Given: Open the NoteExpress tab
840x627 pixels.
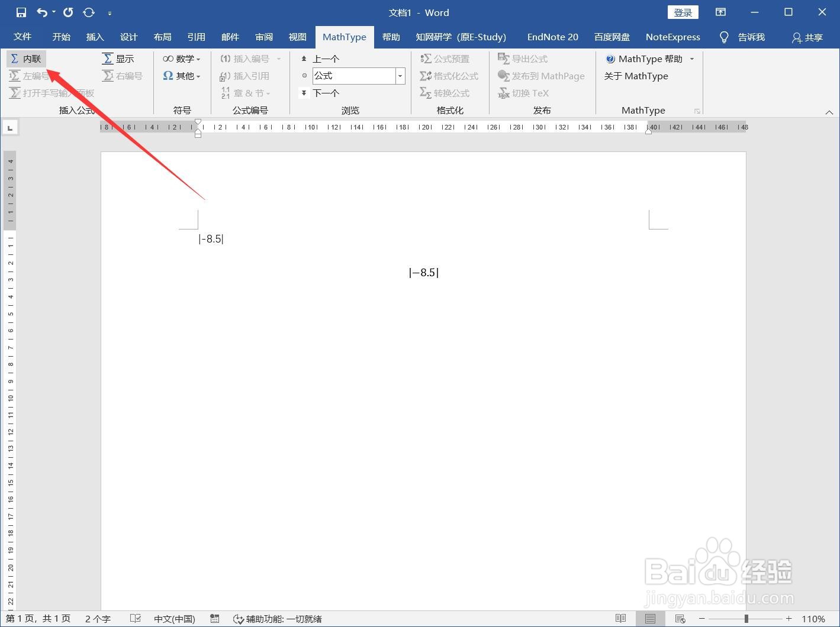Looking at the screenshot, I should coord(672,37).
